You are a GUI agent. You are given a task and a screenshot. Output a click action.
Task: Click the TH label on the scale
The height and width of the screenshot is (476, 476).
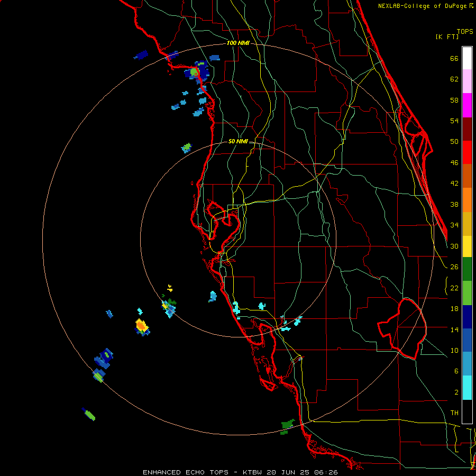[x=454, y=413]
